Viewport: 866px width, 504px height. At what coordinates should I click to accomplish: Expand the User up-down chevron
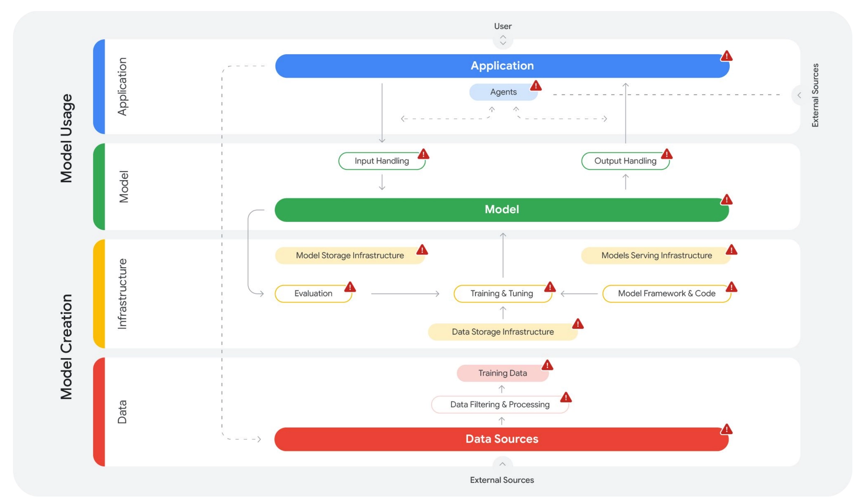503,40
